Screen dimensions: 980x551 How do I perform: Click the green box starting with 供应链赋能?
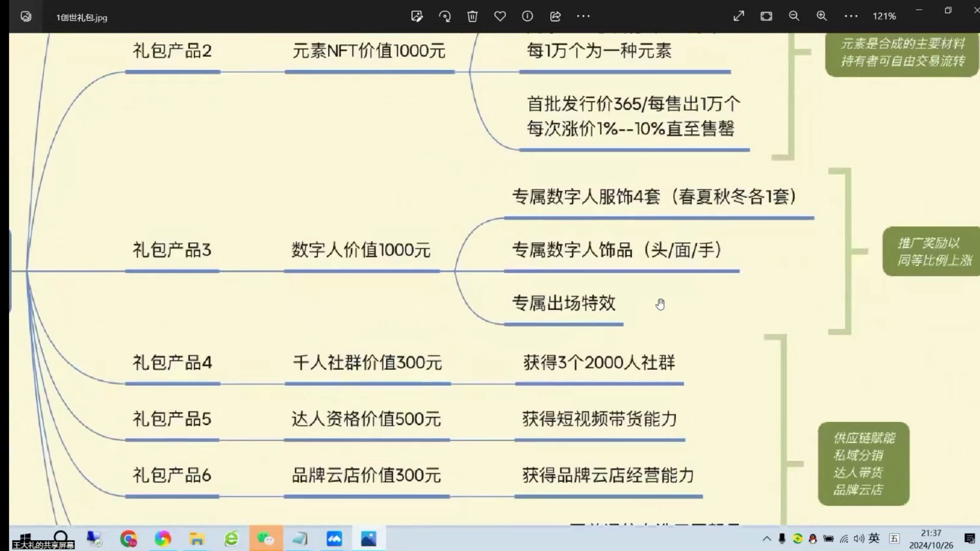(864, 464)
